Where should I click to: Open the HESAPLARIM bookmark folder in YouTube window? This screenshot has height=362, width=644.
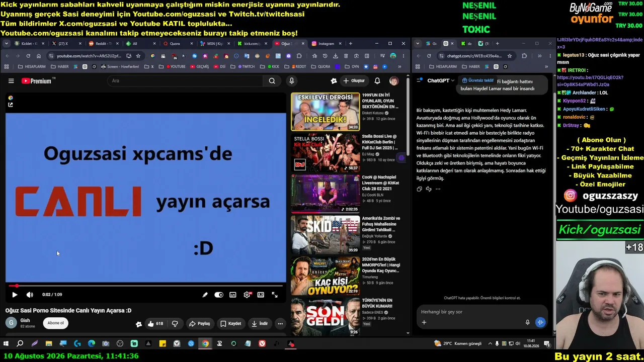tap(33, 66)
